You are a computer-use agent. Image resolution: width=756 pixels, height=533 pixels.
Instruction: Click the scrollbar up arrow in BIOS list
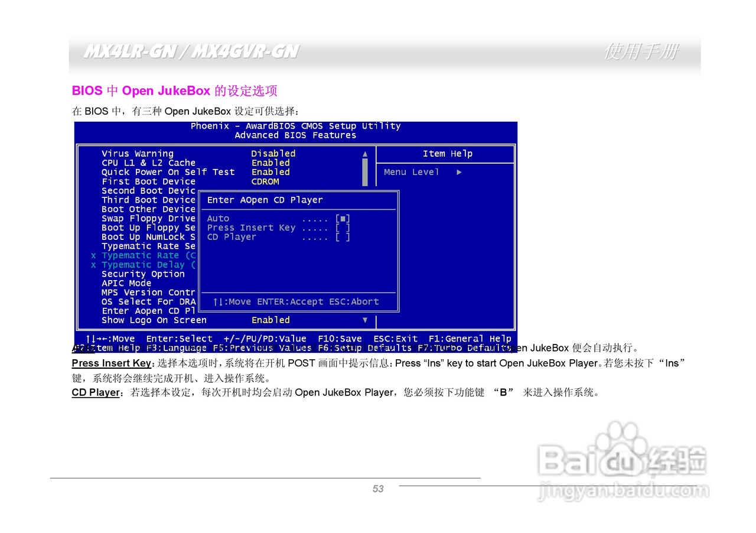[x=365, y=154]
